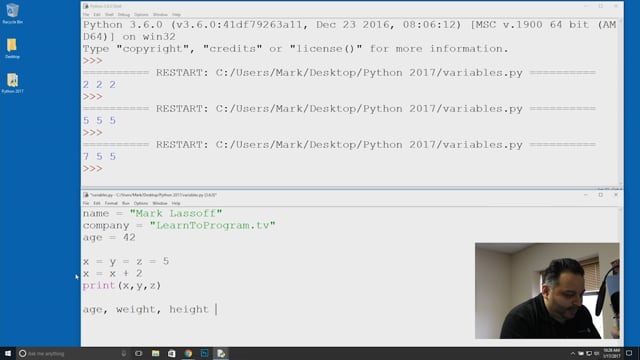
Task: Click the '7 5 5' output line in the Shell
Action: [100, 157]
